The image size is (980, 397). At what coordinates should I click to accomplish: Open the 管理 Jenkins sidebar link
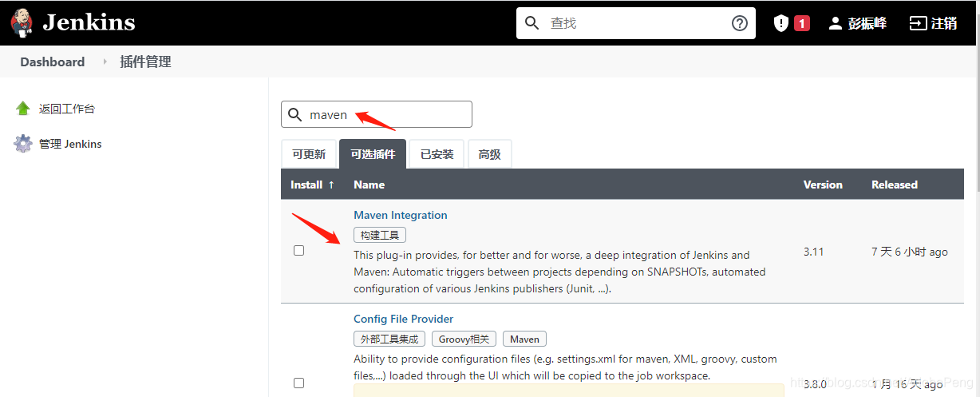(70, 144)
